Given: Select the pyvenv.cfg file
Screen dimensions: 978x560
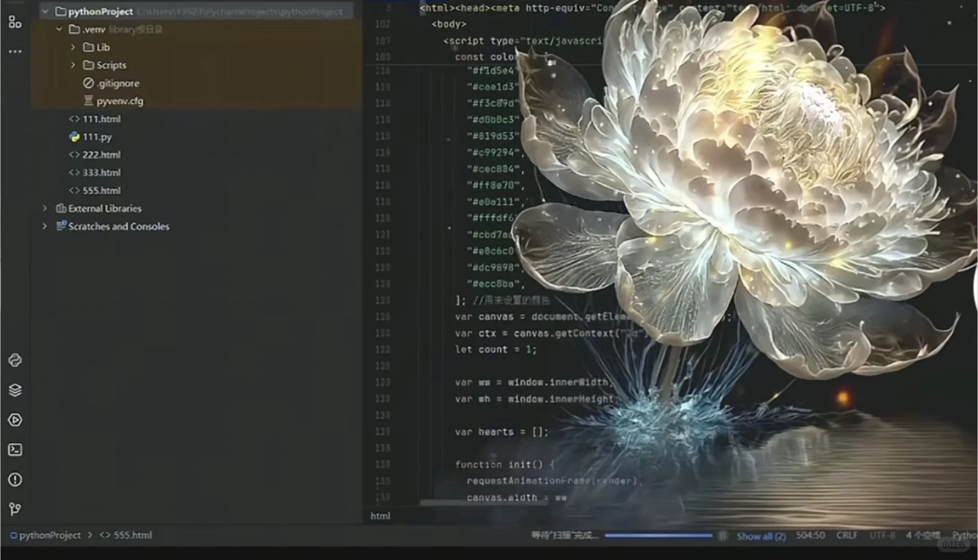Looking at the screenshot, I should [114, 101].
